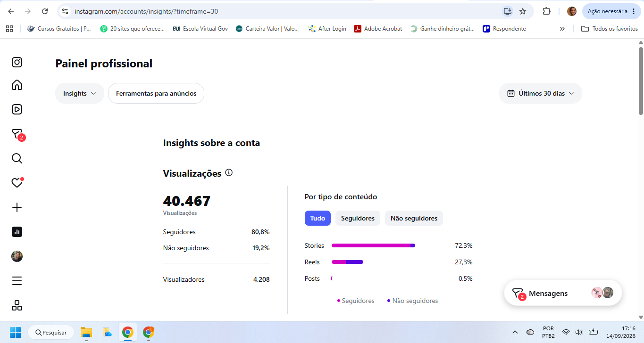Click the 40.467 views total
Screen dimensions: 644x343
click(x=187, y=201)
